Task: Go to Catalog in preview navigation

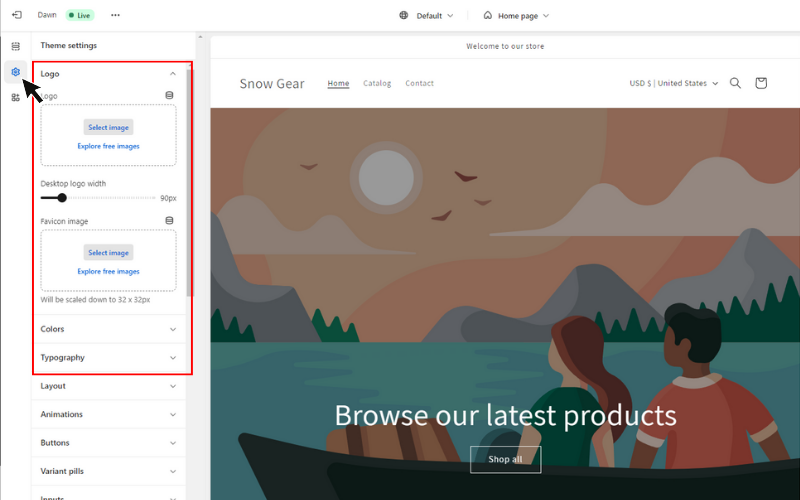Action: coord(377,83)
